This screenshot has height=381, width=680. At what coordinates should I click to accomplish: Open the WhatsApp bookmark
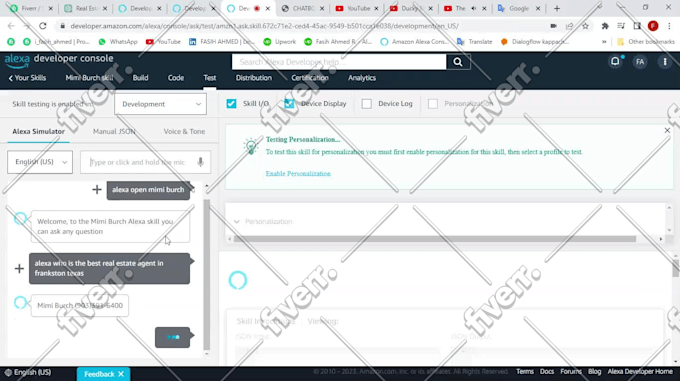pos(118,42)
